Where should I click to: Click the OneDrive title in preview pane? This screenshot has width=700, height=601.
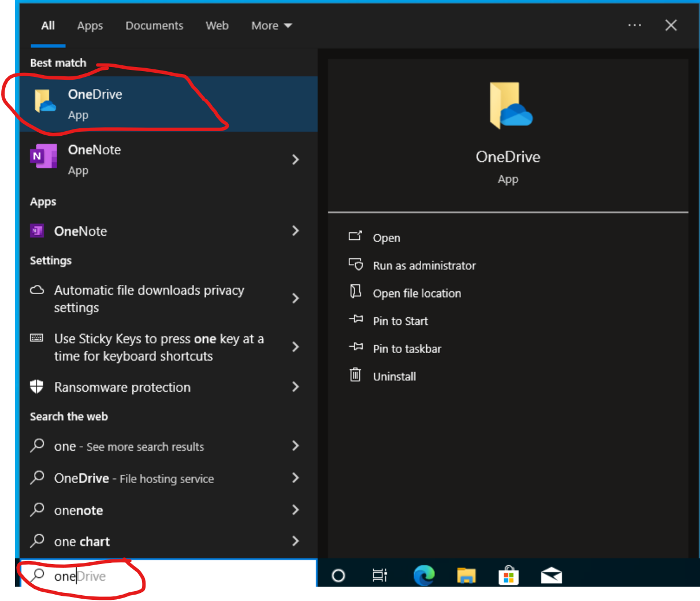508,157
